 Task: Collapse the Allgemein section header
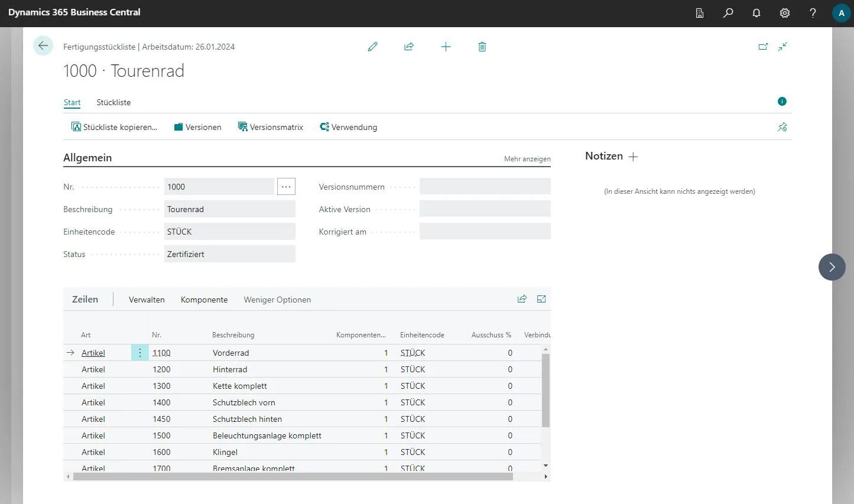click(x=87, y=158)
